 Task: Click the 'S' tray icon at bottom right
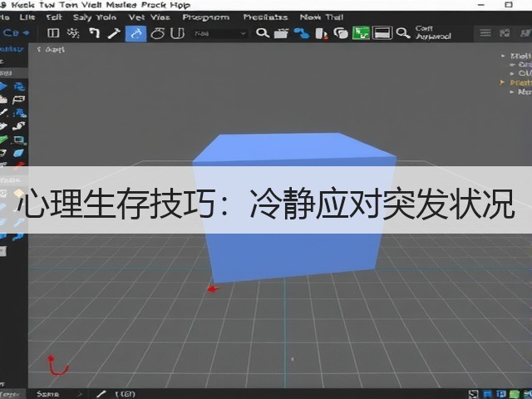point(474,394)
